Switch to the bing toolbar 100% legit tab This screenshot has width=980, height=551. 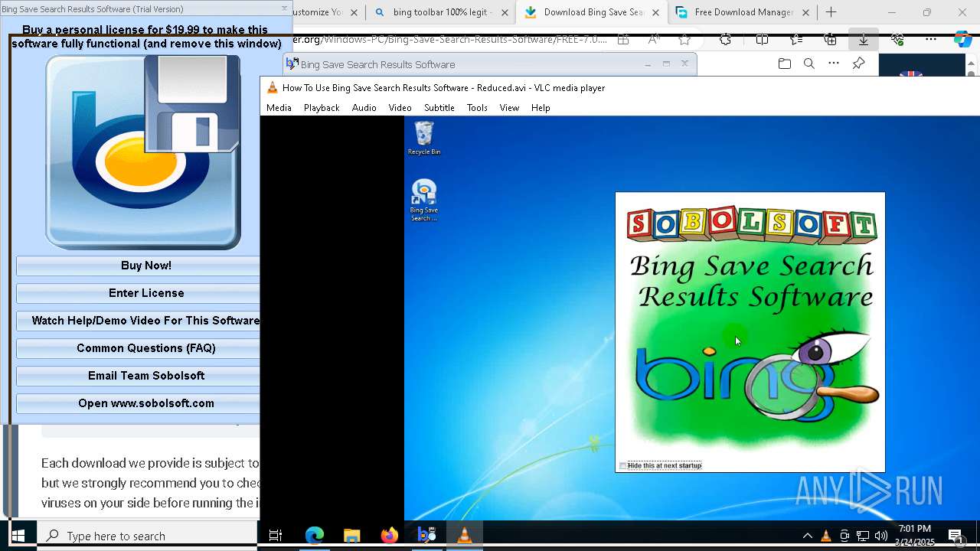[x=440, y=12]
